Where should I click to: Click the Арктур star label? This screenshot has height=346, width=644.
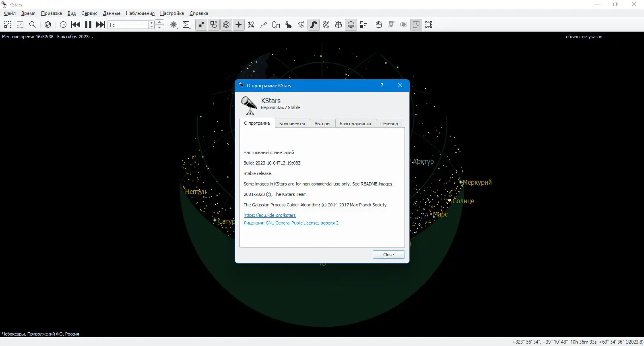tap(423, 162)
